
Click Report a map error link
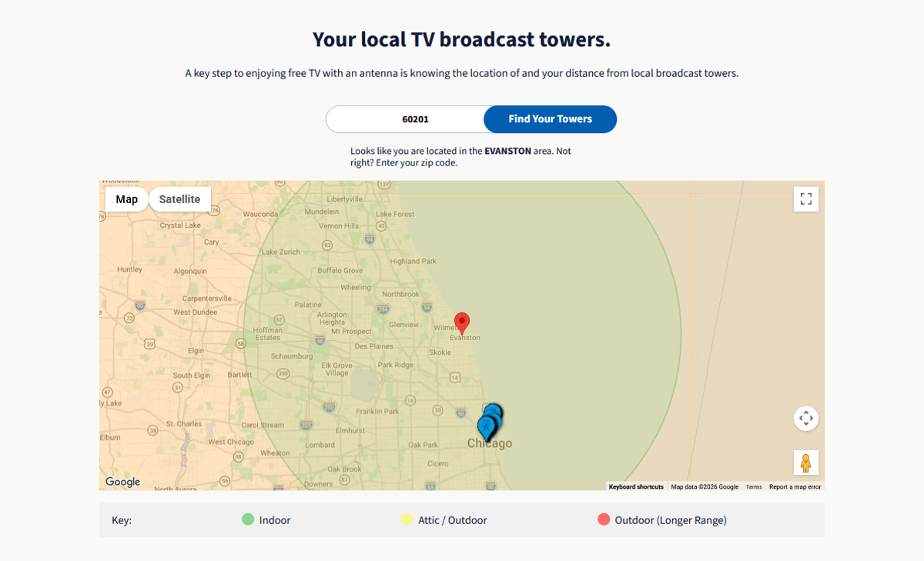coord(795,486)
